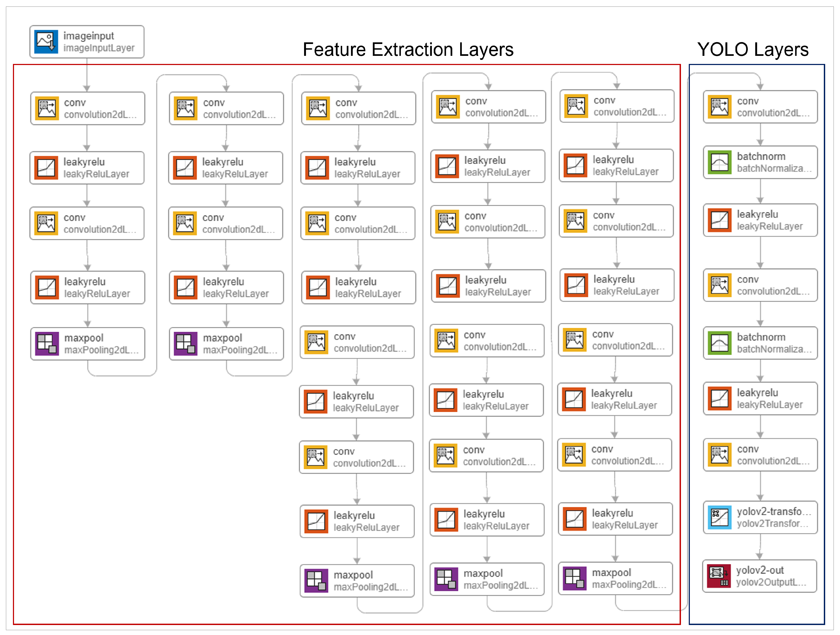Click the YOLO Layers heading
This screenshot has height=635, width=840.
(753, 50)
